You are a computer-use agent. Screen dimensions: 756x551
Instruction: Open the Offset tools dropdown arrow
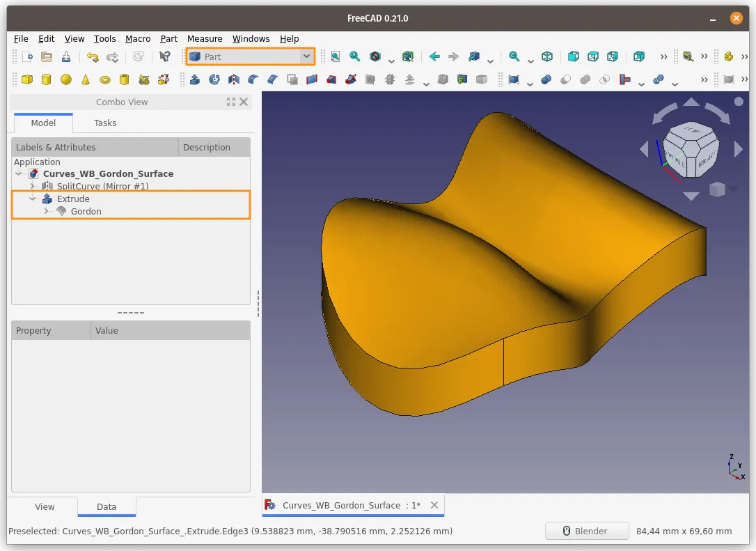click(x=426, y=84)
